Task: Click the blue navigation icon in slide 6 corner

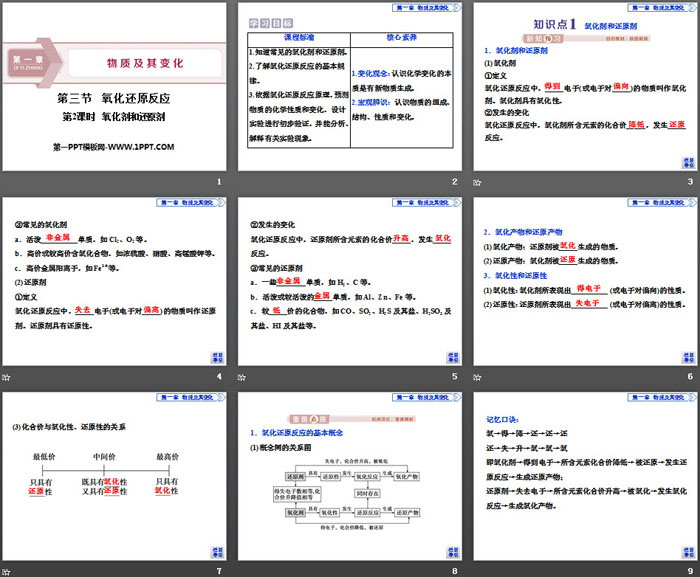Action: 688,358
